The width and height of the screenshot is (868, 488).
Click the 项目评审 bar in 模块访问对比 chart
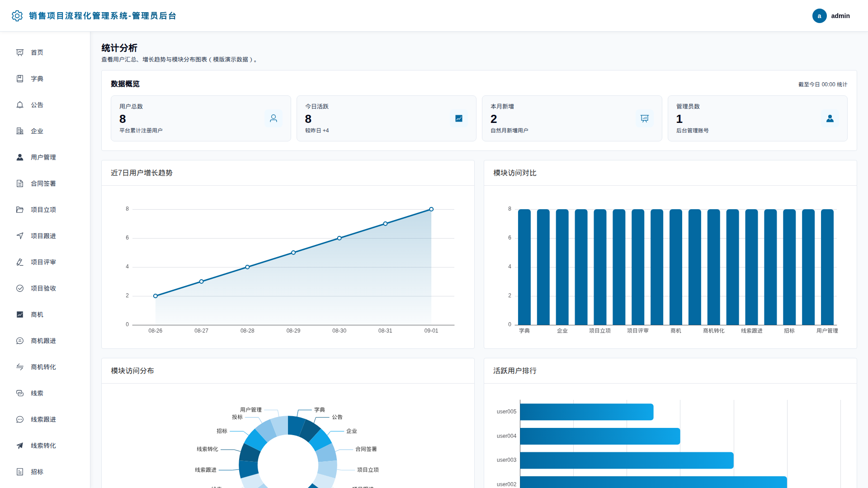pos(638,267)
